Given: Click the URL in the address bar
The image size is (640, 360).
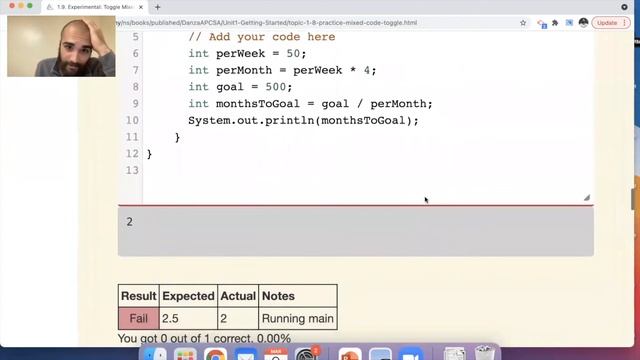Looking at the screenshot, I should (x=266, y=23).
